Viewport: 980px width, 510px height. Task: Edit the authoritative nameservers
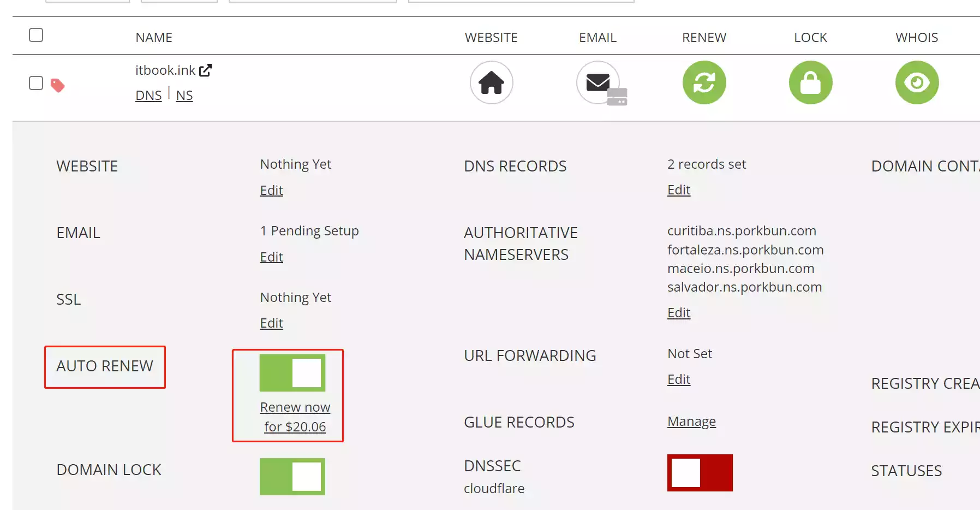(x=679, y=312)
